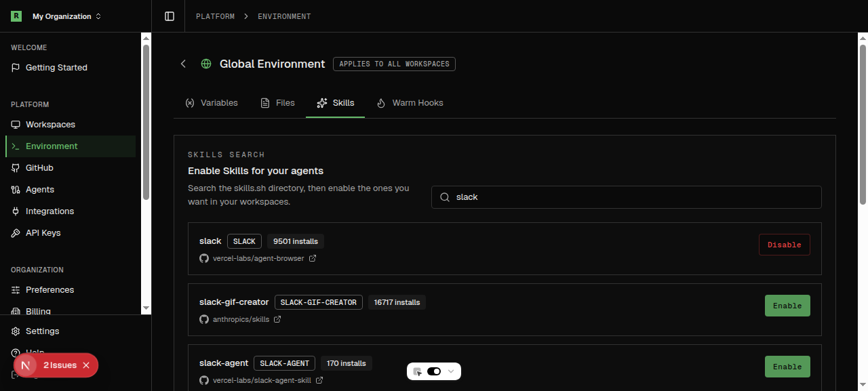Open anthropics/skills repository link
Viewport: 868px width, 391px height.
click(241, 319)
